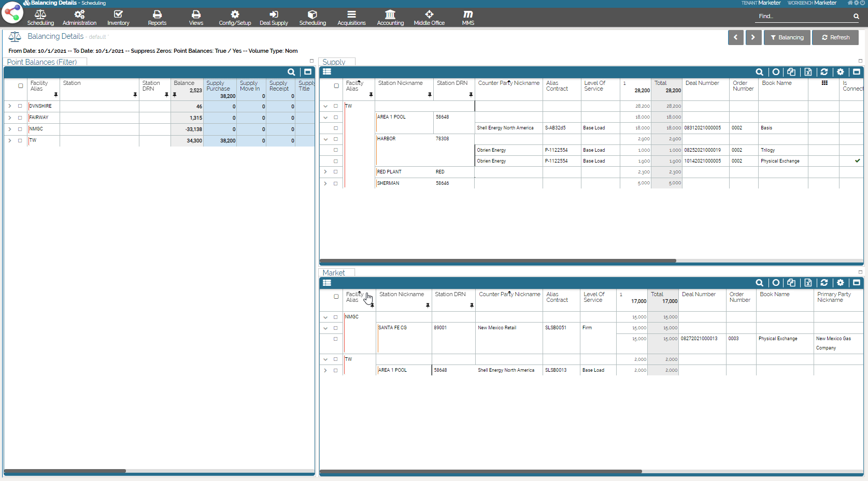This screenshot has width=868, height=481.
Task: Click the Balancing filter button
Action: coord(787,37)
